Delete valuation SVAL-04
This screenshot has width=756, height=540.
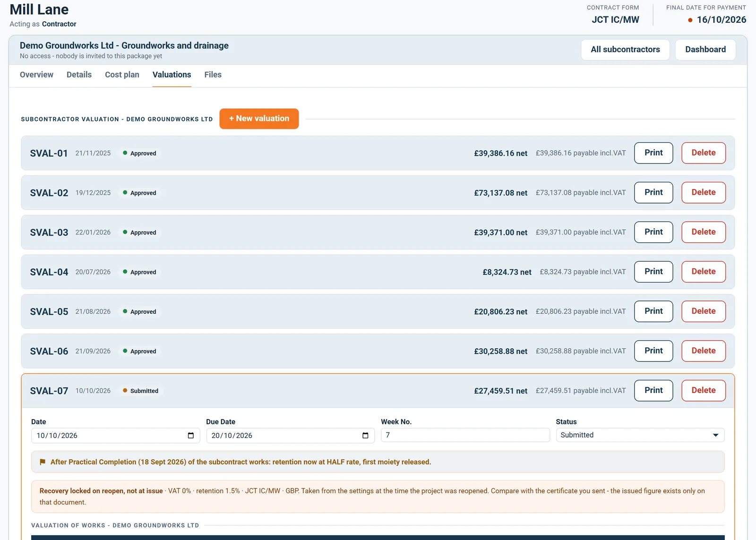coord(704,272)
